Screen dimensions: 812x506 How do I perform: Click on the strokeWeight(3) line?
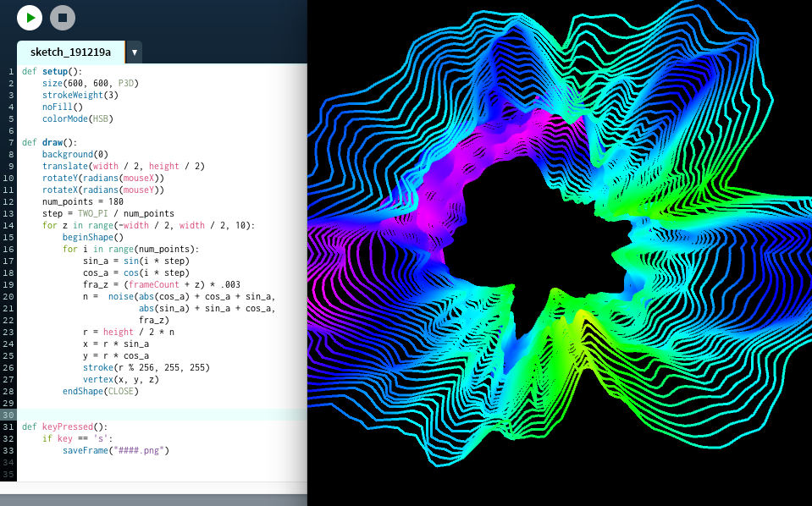pyautogui.click(x=80, y=96)
